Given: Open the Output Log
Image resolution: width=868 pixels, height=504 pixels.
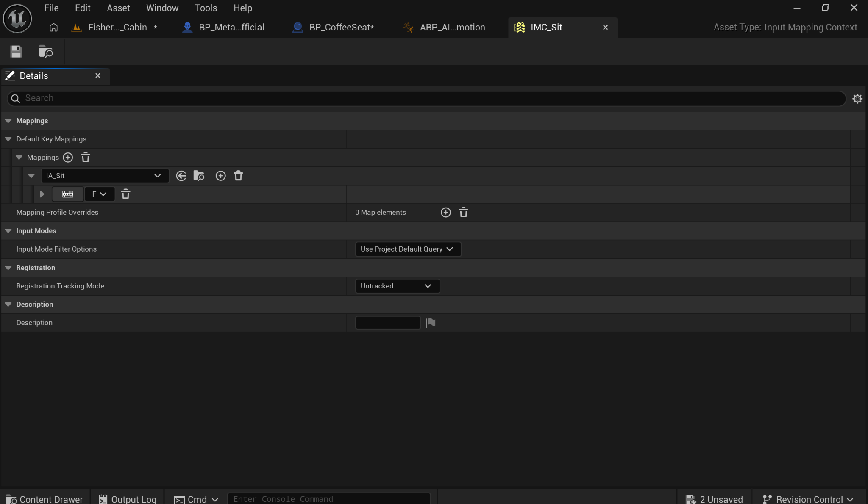Looking at the screenshot, I should (x=128, y=499).
